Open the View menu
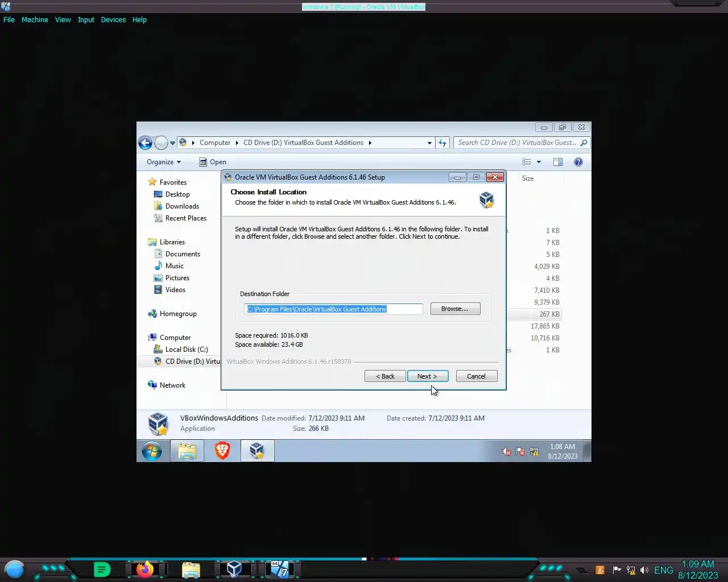 tap(63, 19)
